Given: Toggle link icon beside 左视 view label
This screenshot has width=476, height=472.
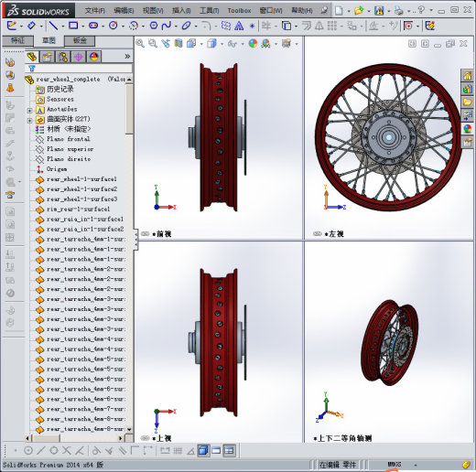Looking at the screenshot, I should pos(318,234).
